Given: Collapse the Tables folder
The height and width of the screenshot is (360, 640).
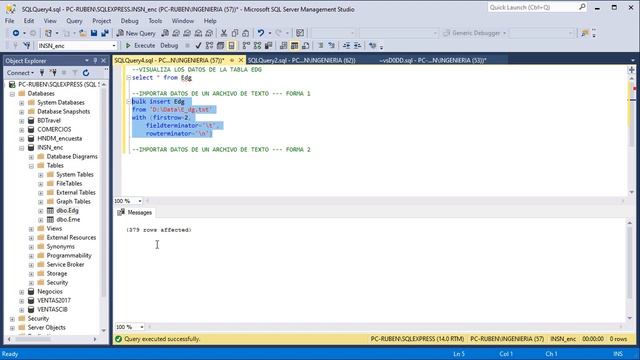Looking at the screenshot, I should [x=31, y=166].
